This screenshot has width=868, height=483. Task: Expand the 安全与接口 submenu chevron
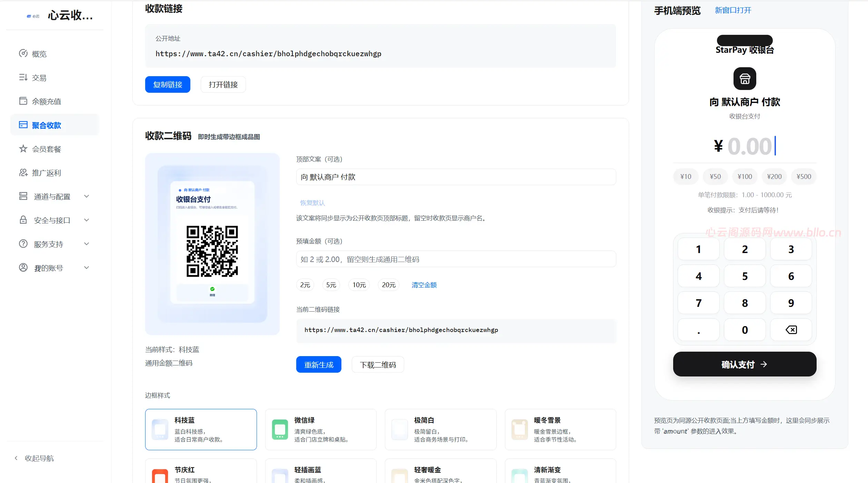[x=87, y=220]
